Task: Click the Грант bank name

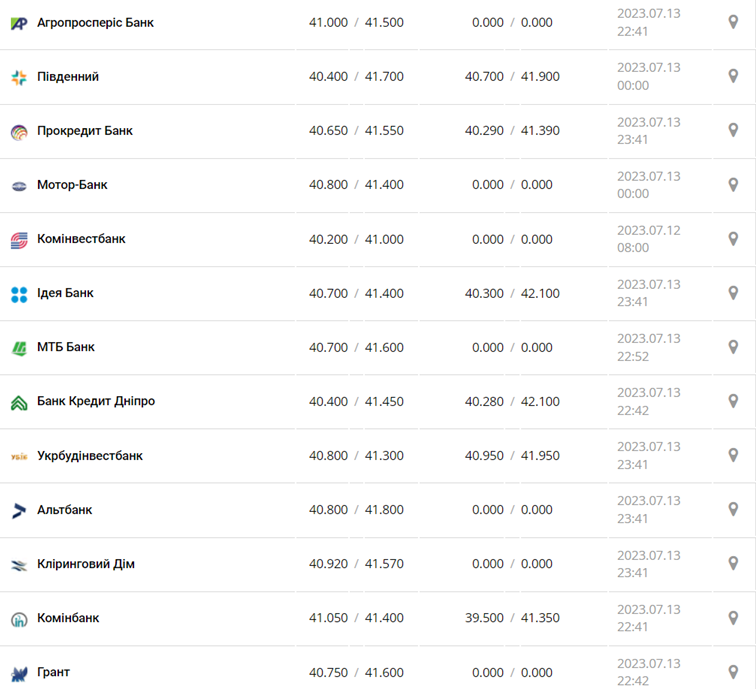Action: (x=54, y=672)
